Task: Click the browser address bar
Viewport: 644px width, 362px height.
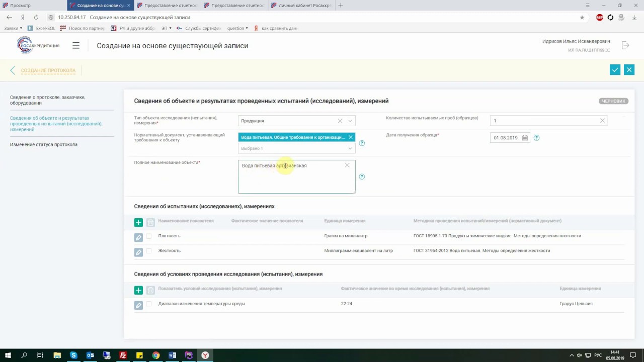Action: (x=317, y=17)
